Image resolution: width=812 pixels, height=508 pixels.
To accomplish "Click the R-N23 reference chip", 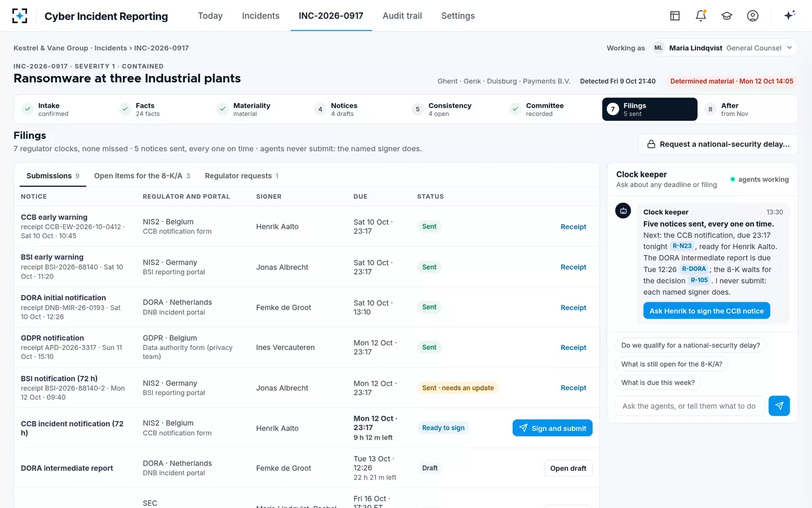I will 682,246.
